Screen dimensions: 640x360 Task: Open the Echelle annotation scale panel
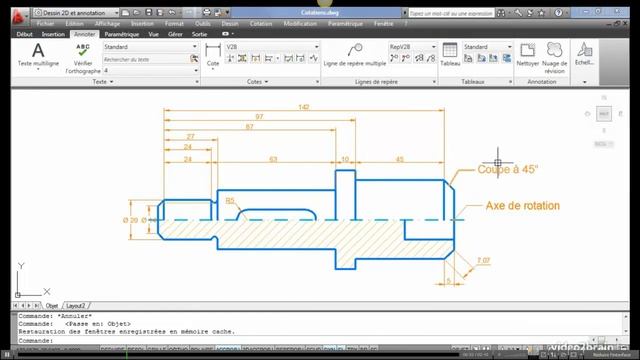(584, 54)
